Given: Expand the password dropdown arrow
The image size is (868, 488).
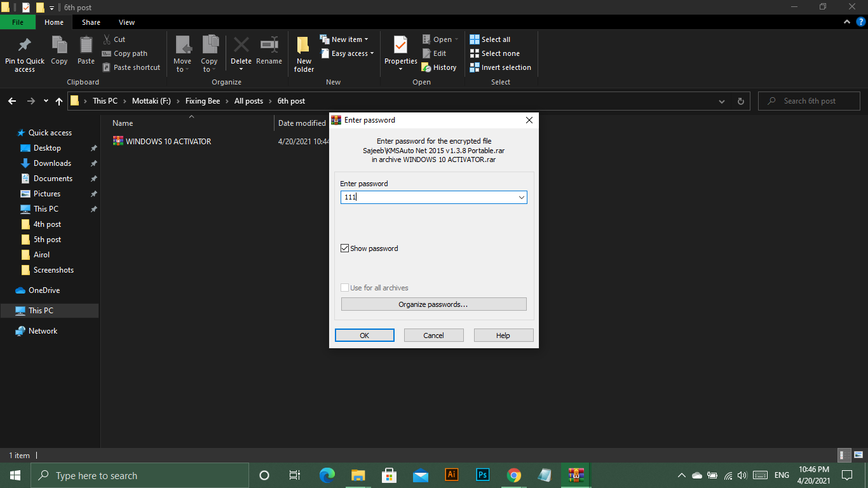Looking at the screenshot, I should [x=521, y=198].
